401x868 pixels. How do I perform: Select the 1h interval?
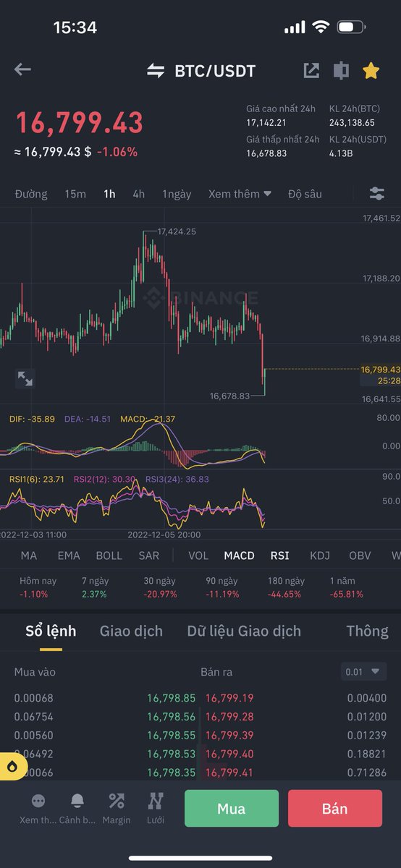(x=109, y=194)
